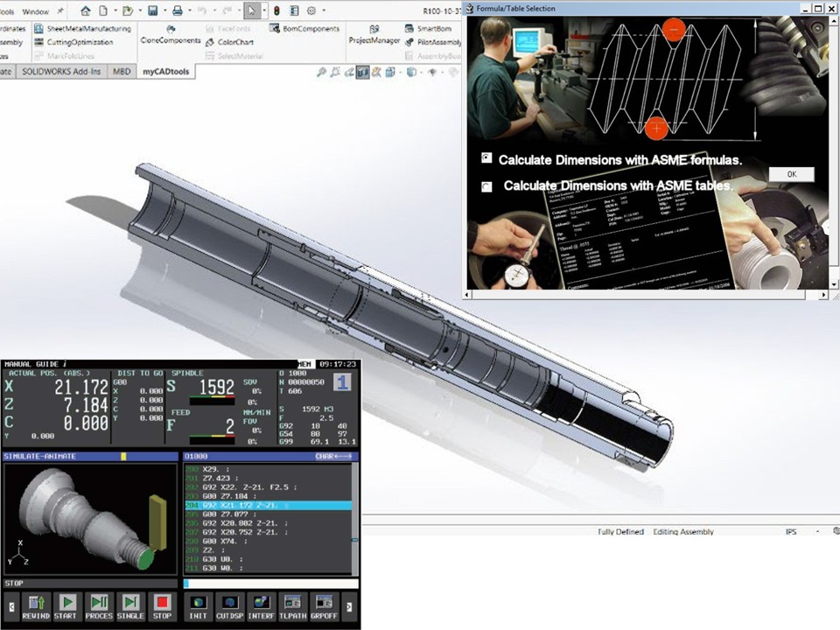Open a file using the Open icon
The image size is (840, 630).
(x=127, y=10)
